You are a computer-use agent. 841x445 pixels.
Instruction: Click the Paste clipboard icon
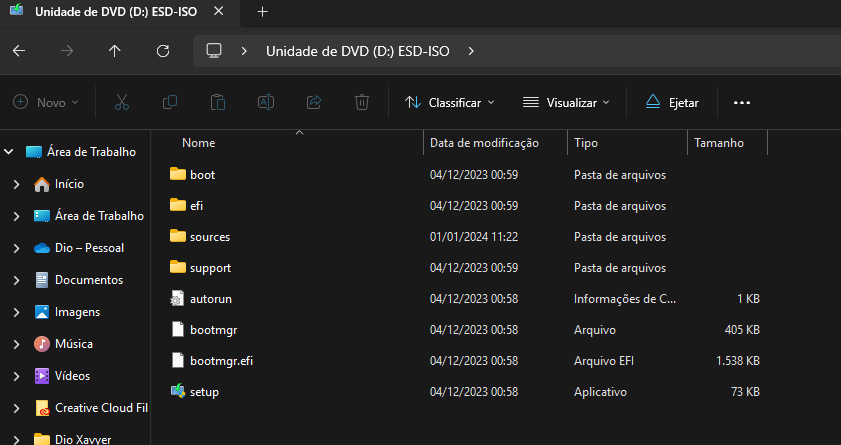tap(218, 102)
